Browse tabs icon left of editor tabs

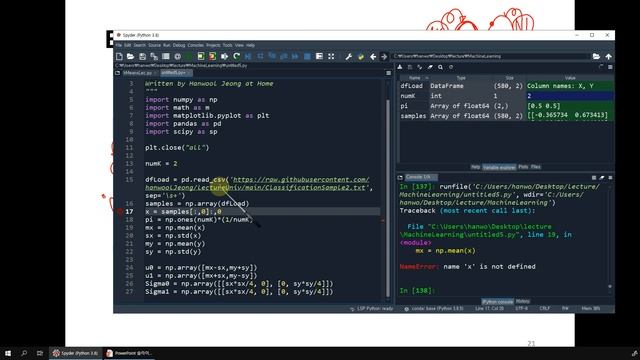(118, 73)
